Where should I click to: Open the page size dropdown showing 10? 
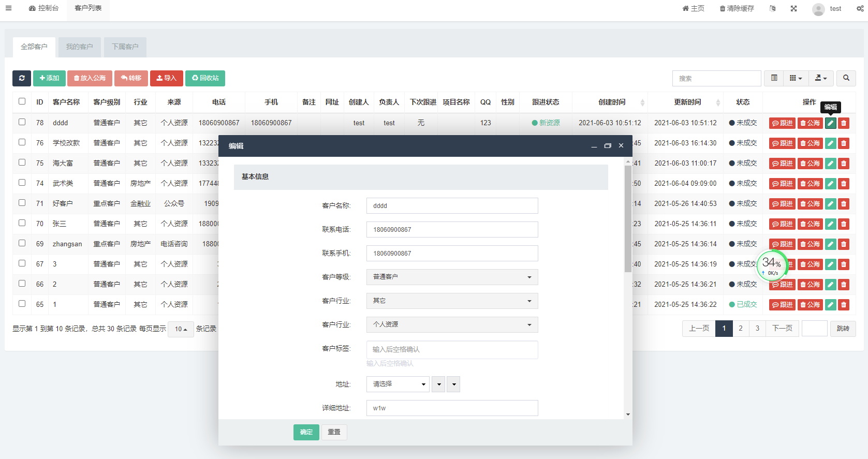point(181,329)
